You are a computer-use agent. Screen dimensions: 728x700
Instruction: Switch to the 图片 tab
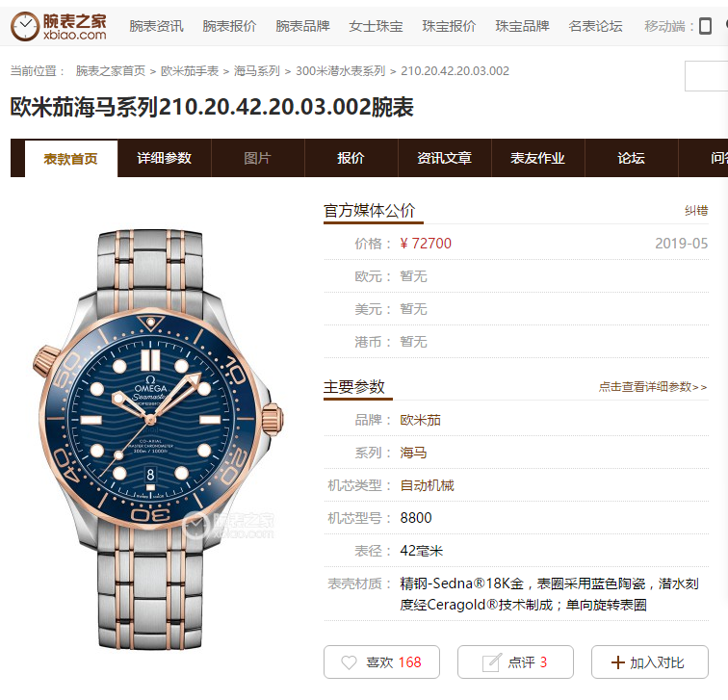(x=258, y=158)
